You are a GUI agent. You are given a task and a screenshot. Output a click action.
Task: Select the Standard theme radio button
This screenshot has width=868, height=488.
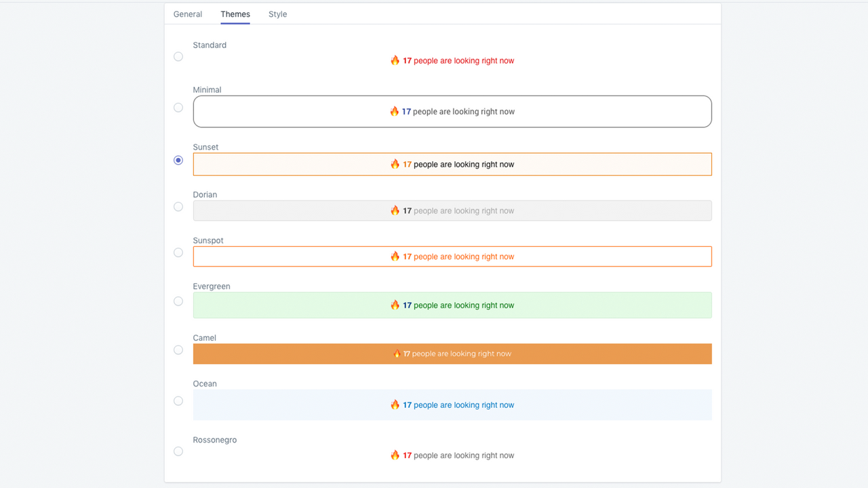coord(178,56)
